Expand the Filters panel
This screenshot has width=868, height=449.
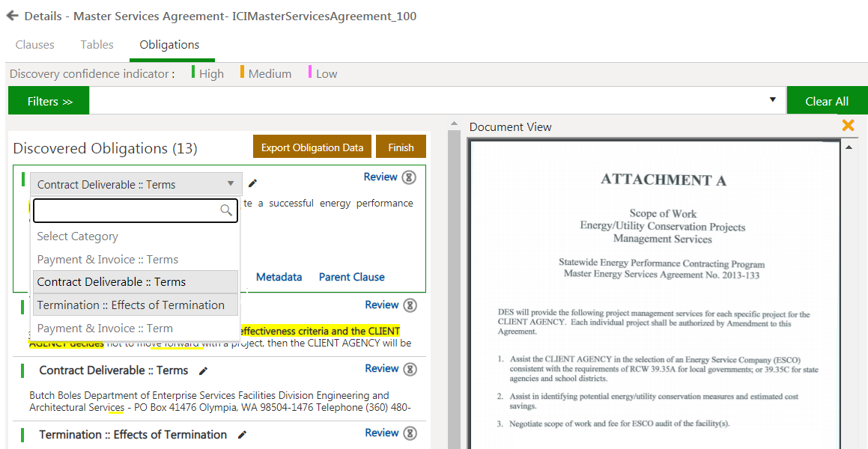[x=49, y=101]
